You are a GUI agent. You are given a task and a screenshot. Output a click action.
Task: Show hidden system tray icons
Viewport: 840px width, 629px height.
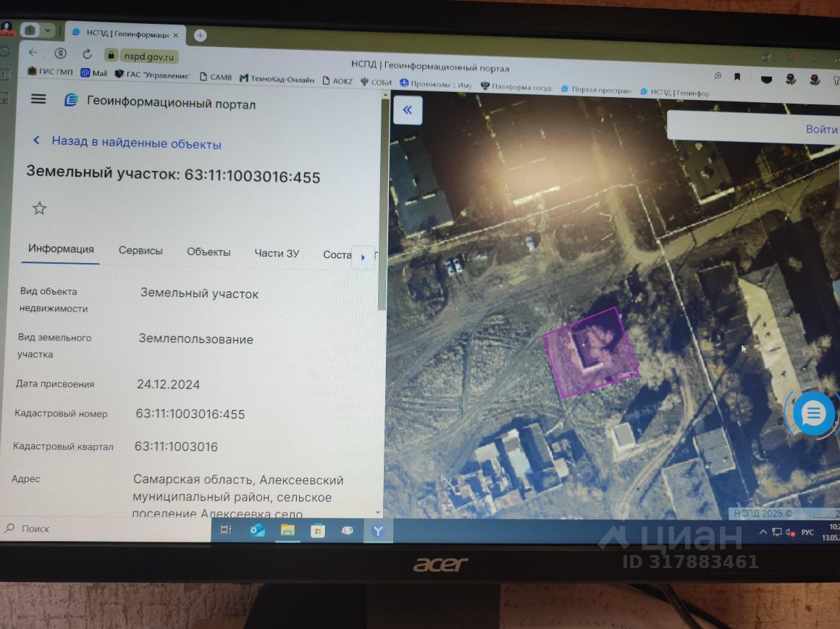[x=763, y=532]
